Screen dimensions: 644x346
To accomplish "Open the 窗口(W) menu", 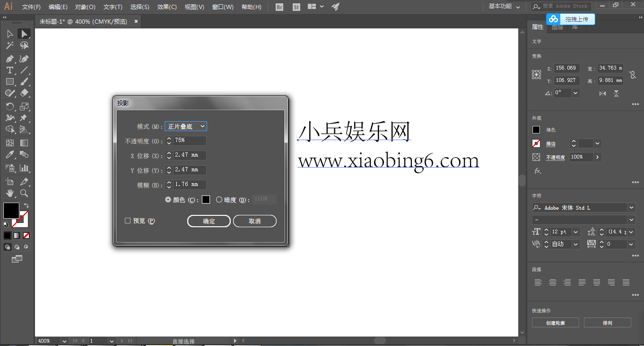I will point(223,7).
